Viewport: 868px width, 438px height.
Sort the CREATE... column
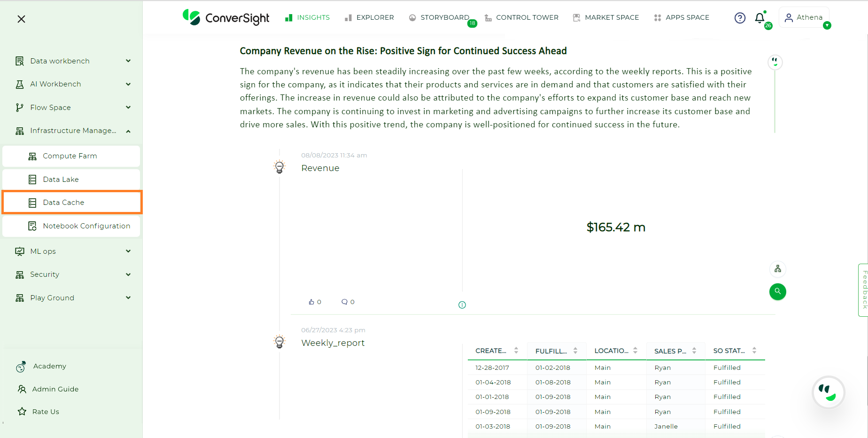click(516, 351)
